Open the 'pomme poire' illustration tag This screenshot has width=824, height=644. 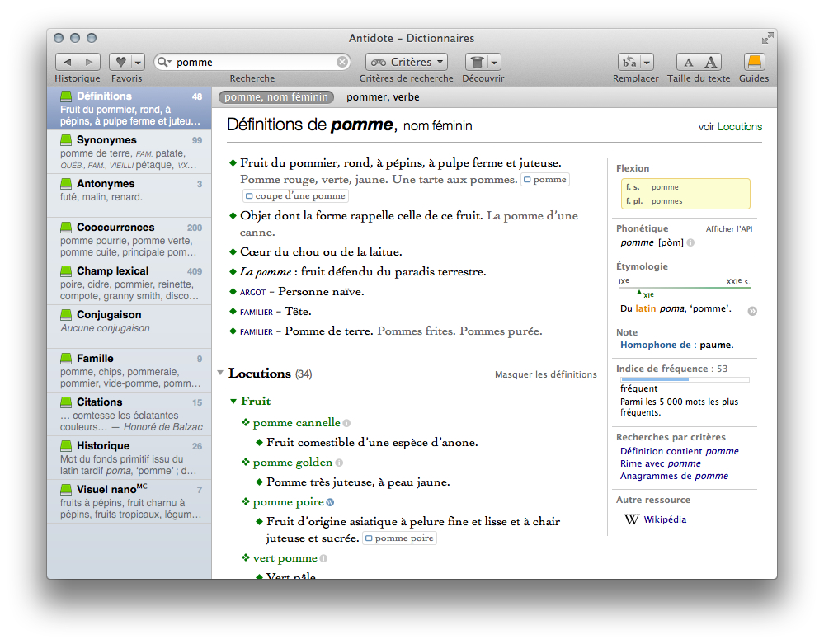(399, 538)
